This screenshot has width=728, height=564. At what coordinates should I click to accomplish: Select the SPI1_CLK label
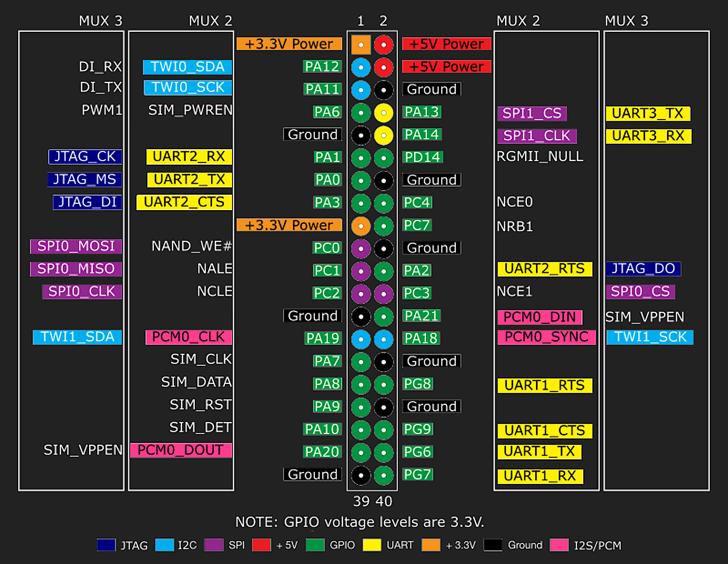coord(537,136)
